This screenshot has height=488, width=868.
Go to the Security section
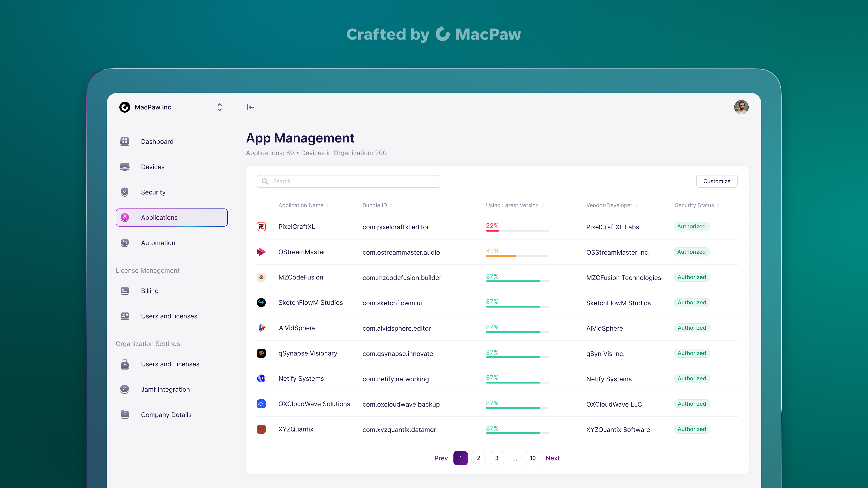153,192
